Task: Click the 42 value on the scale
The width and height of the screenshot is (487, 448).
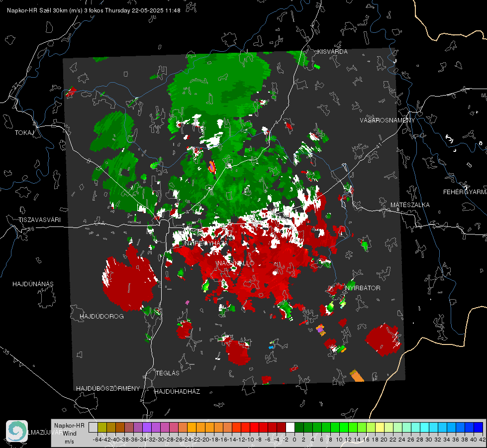Action: point(483,440)
